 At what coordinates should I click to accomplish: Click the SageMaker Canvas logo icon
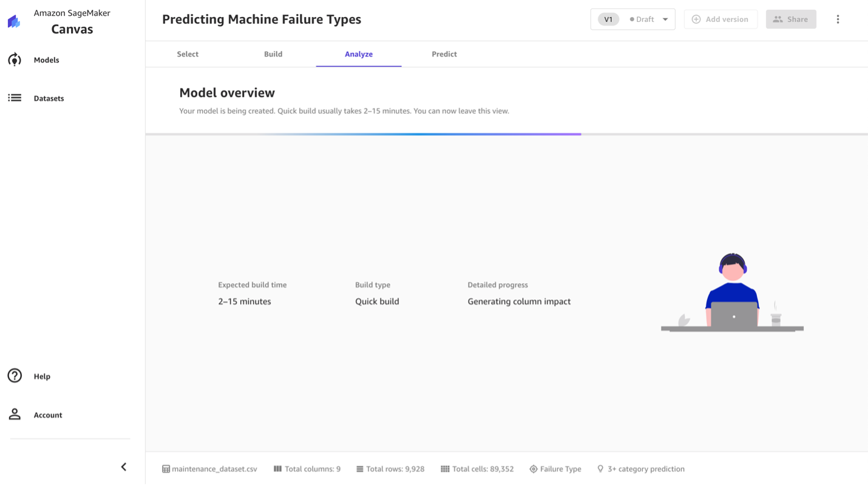coord(14,22)
